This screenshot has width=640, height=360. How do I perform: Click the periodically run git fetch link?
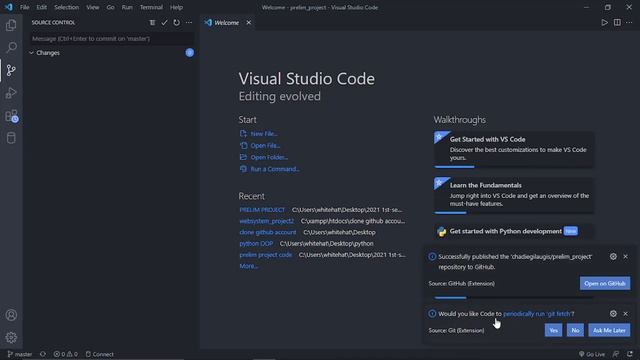537,313
